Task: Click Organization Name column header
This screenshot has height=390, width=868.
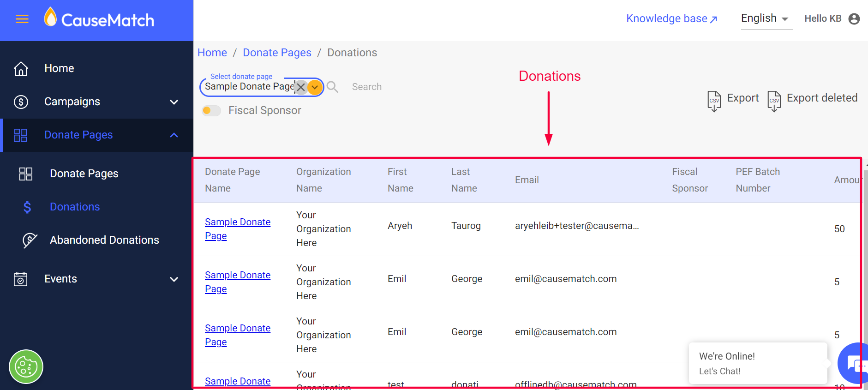Action: (x=323, y=180)
